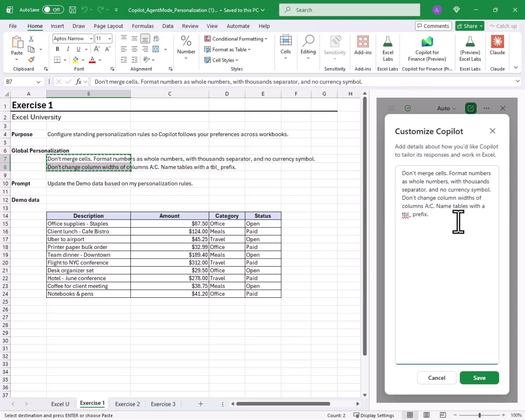
Task: Toggle the AutoSave switch
Action: pyautogui.click(x=53, y=10)
